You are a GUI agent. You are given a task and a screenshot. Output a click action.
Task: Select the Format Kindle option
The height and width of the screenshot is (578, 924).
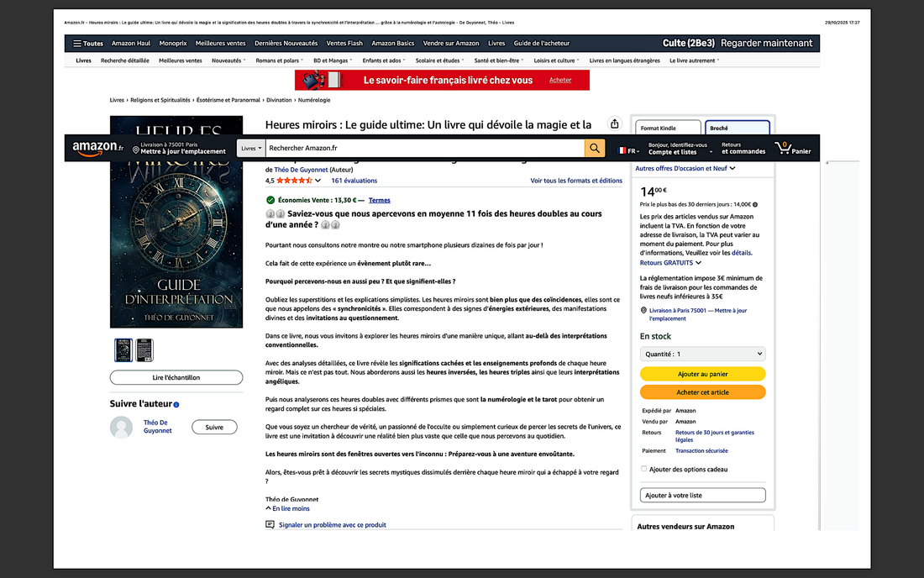pos(668,128)
